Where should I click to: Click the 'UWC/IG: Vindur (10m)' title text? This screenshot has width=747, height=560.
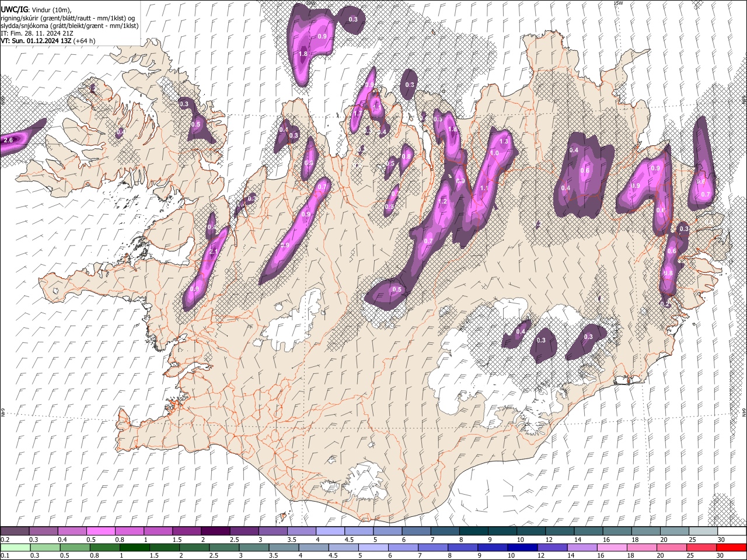pyautogui.click(x=36, y=10)
